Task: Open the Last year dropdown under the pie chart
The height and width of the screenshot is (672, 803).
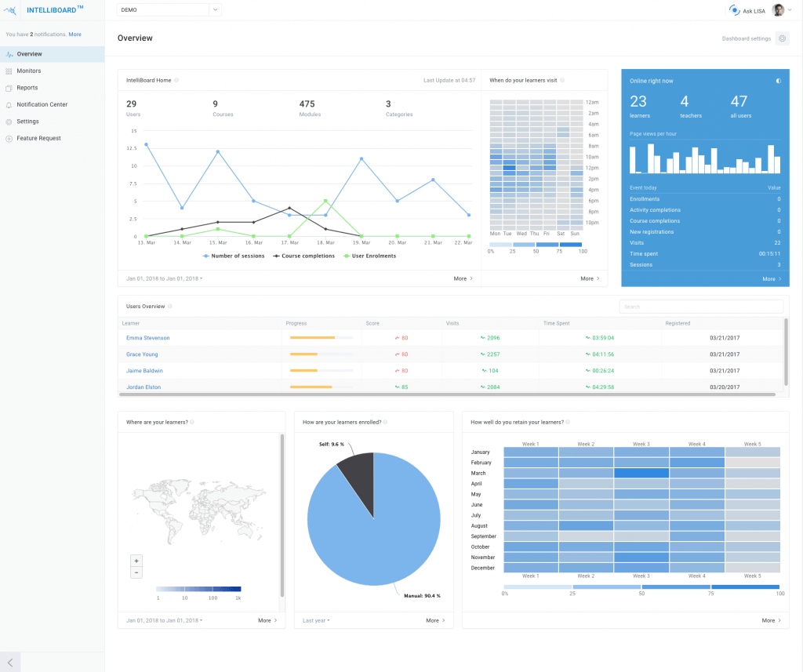Action: tap(314, 620)
